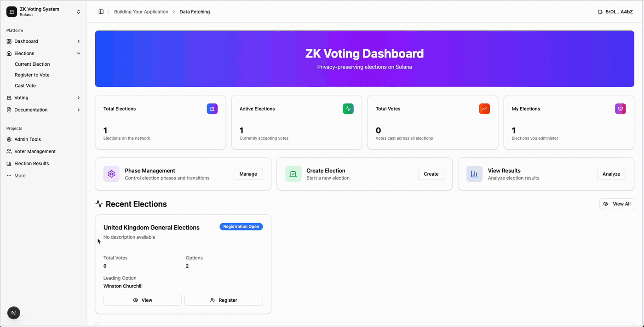Click the green Create Election icon
This screenshot has width=644, height=327.
pos(293,174)
